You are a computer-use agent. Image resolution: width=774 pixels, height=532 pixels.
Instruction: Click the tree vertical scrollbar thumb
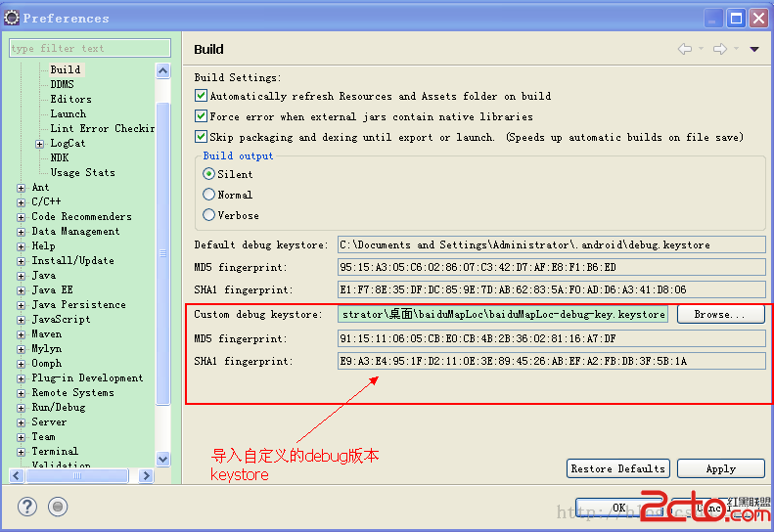point(162,253)
